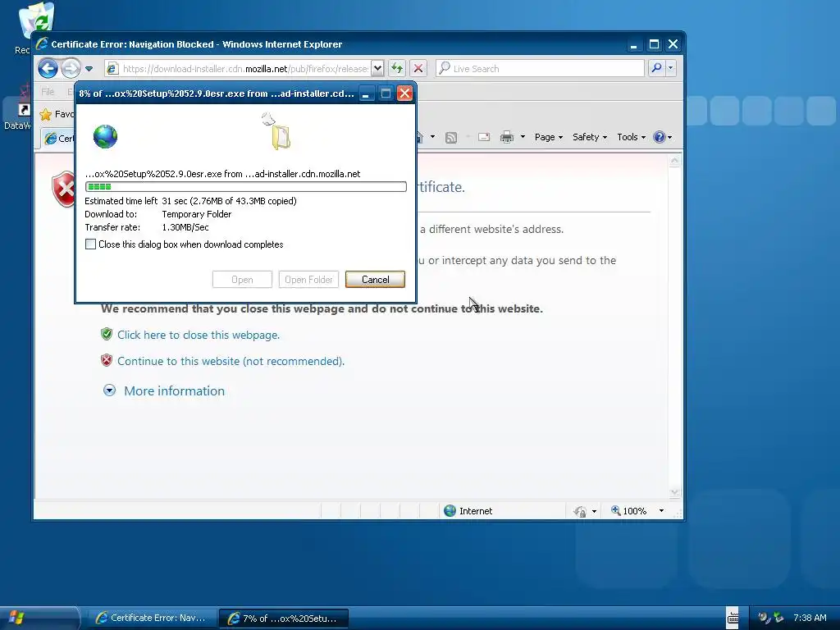Screen dimensions: 840x630
Task: Click the 'Temporary Folder' download location text
Action: (197, 214)
